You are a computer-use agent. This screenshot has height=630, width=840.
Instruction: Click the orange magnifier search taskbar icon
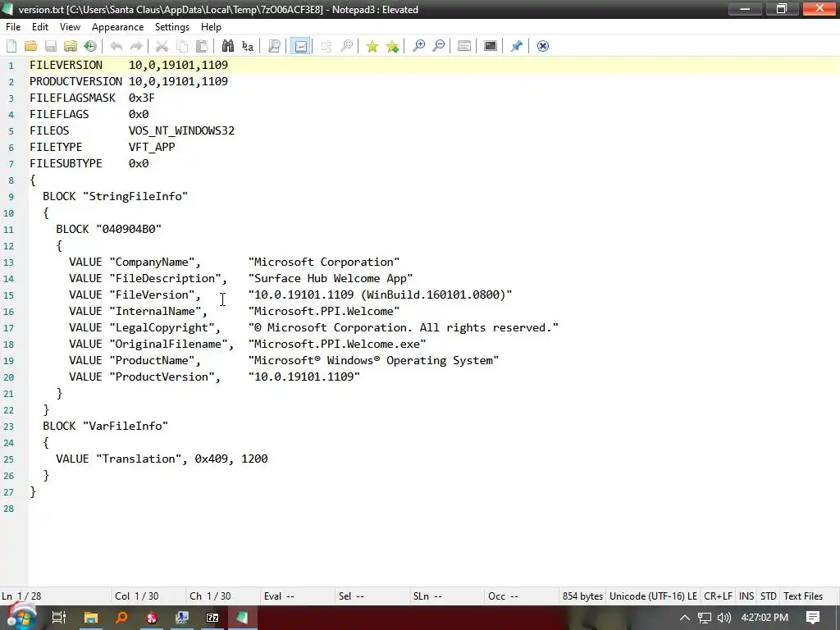(x=121, y=618)
